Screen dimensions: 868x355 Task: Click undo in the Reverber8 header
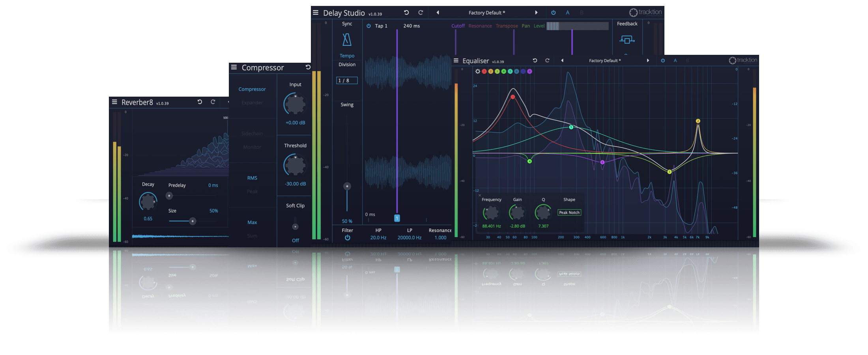point(200,102)
